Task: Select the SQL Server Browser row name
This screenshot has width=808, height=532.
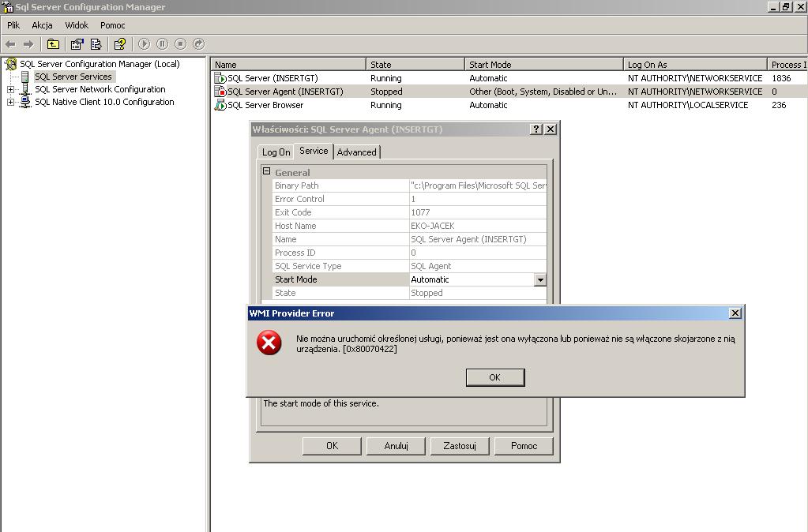Action: [x=265, y=105]
